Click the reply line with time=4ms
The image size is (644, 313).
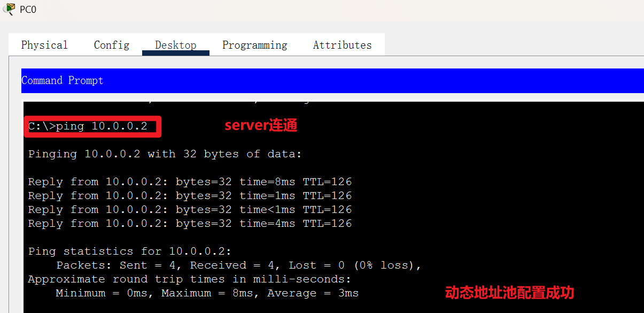tap(190, 224)
